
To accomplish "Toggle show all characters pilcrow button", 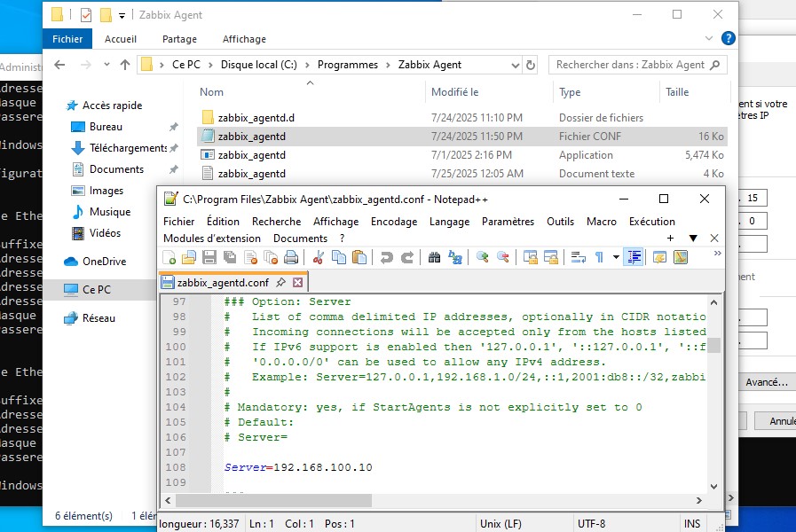I will pyautogui.click(x=600, y=257).
